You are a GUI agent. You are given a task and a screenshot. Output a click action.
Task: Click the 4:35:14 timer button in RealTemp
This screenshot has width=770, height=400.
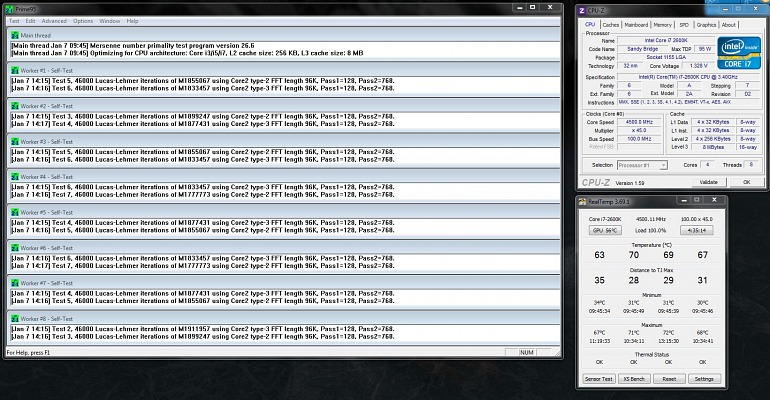click(x=696, y=230)
